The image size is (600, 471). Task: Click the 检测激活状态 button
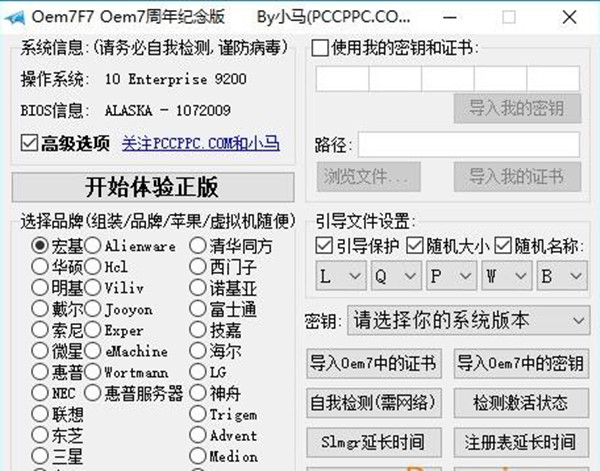[x=521, y=403]
